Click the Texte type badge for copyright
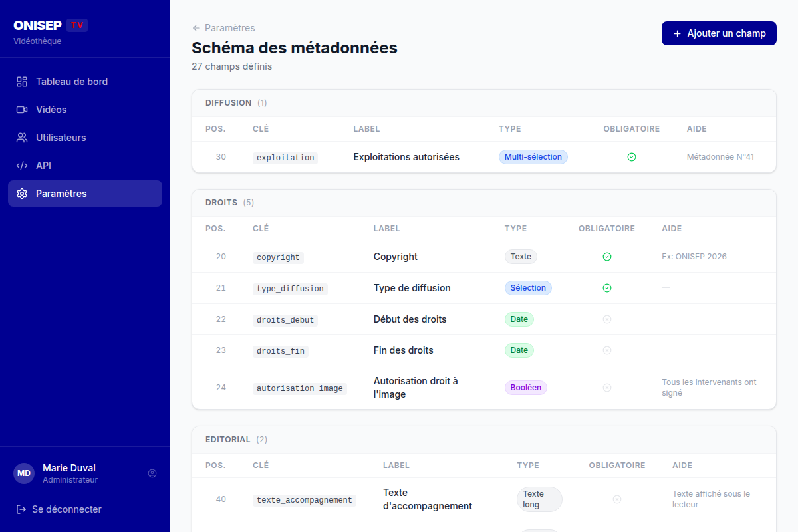798x532 pixels. click(521, 257)
